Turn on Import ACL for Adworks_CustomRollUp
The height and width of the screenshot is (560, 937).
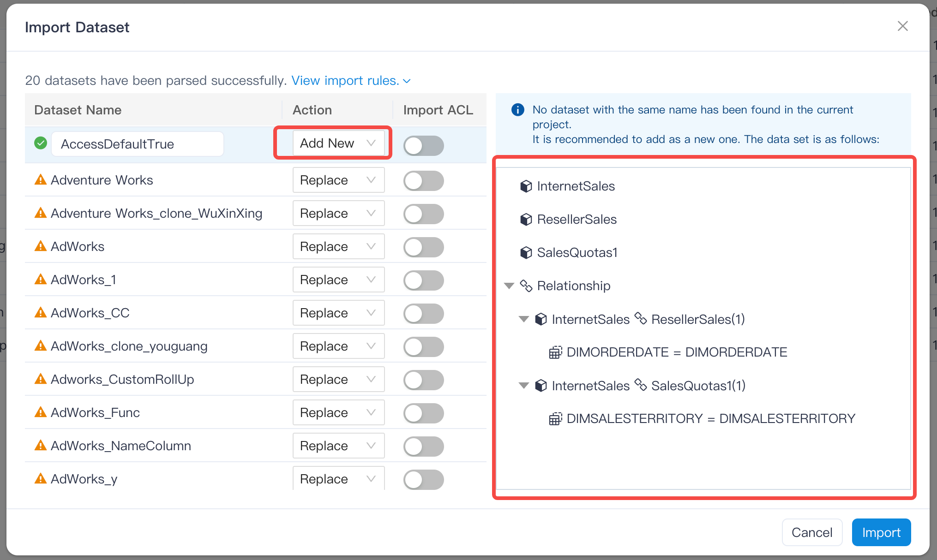click(424, 380)
